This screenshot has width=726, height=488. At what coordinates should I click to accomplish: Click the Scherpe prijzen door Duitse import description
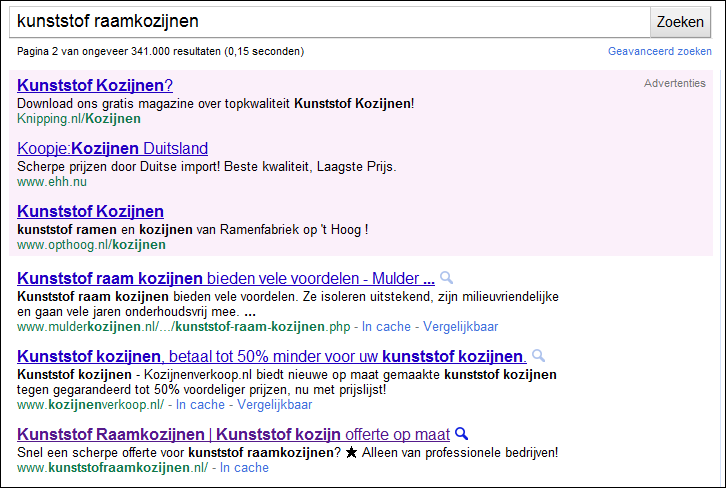pos(207,166)
